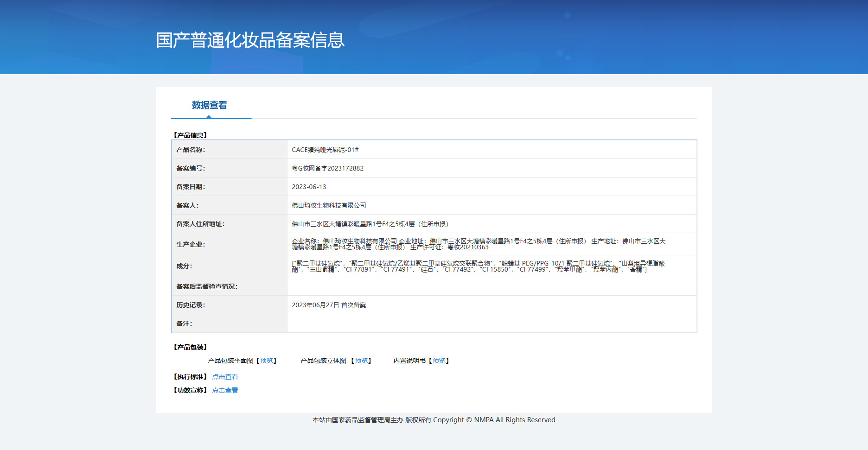This screenshot has width=868, height=450.
Task: Click the 备案后监督检查情况 row label
Action: tap(207, 286)
